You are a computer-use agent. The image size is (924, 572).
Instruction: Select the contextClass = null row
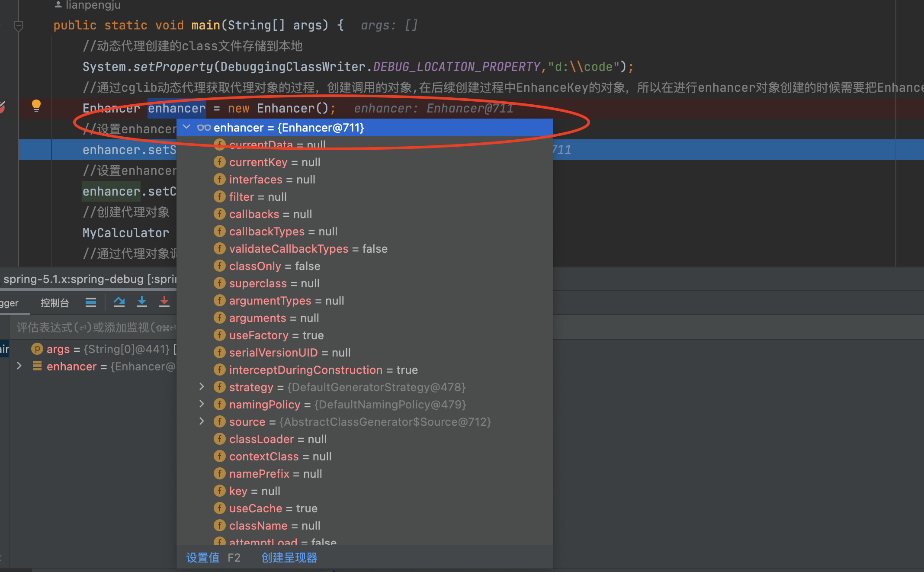pos(365,456)
